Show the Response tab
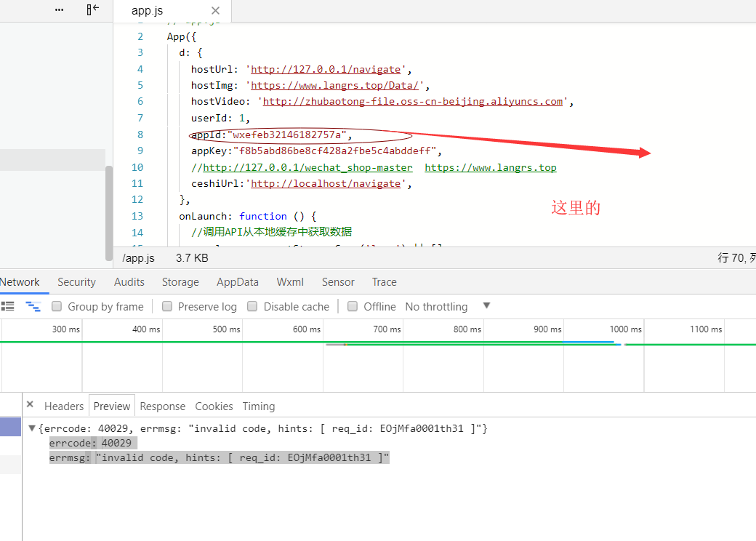The image size is (756, 541). [x=163, y=406]
